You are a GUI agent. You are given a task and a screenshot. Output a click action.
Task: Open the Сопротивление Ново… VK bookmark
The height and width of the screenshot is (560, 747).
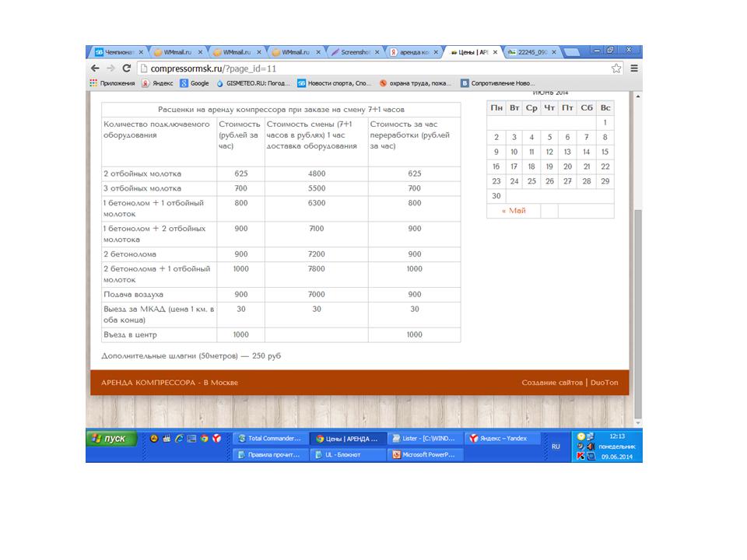(x=498, y=83)
